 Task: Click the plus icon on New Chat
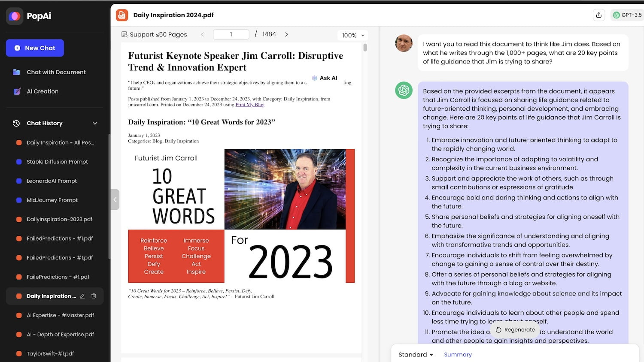pyautogui.click(x=17, y=48)
